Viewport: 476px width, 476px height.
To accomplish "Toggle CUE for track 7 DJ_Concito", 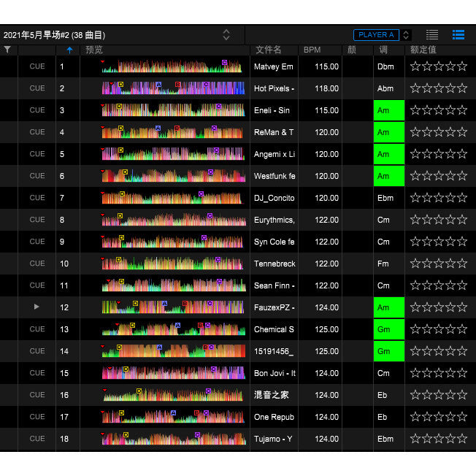I will [x=37, y=198].
